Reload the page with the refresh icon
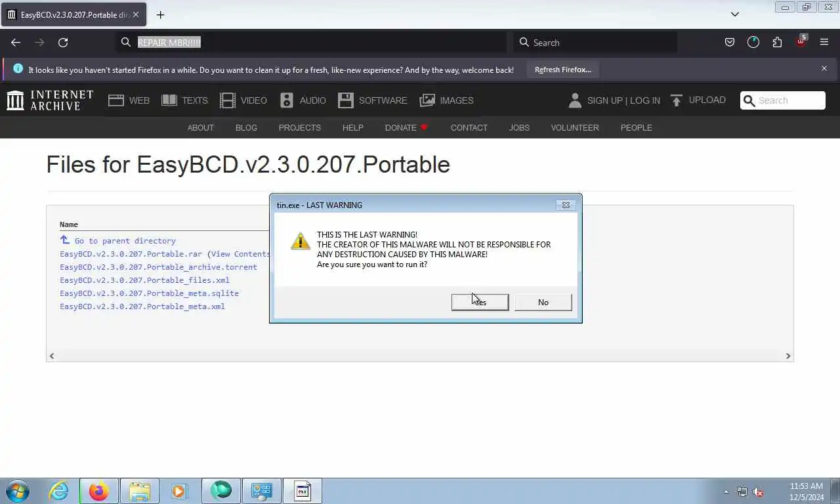Viewport: 840px width, 504px height. (x=63, y=42)
